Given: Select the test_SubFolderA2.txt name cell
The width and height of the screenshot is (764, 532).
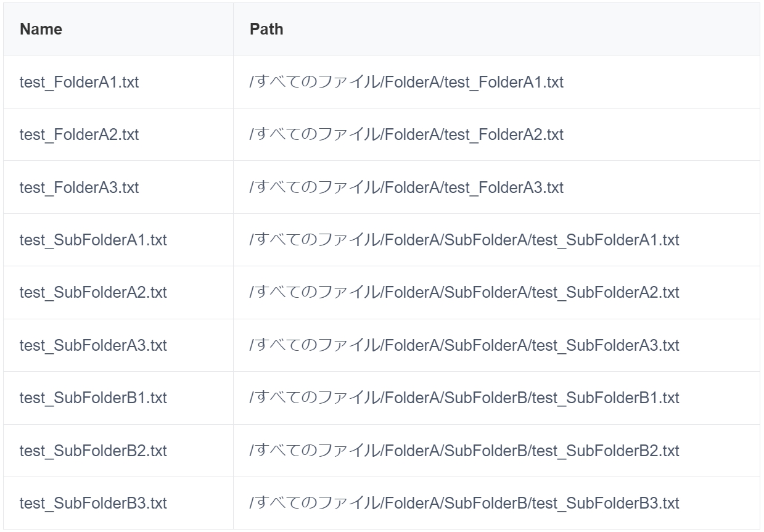Looking at the screenshot, I should tap(93, 292).
